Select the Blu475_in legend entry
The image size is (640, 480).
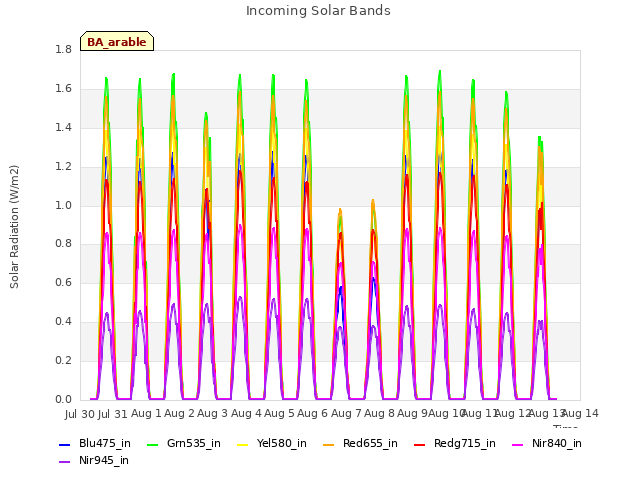tap(95, 443)
